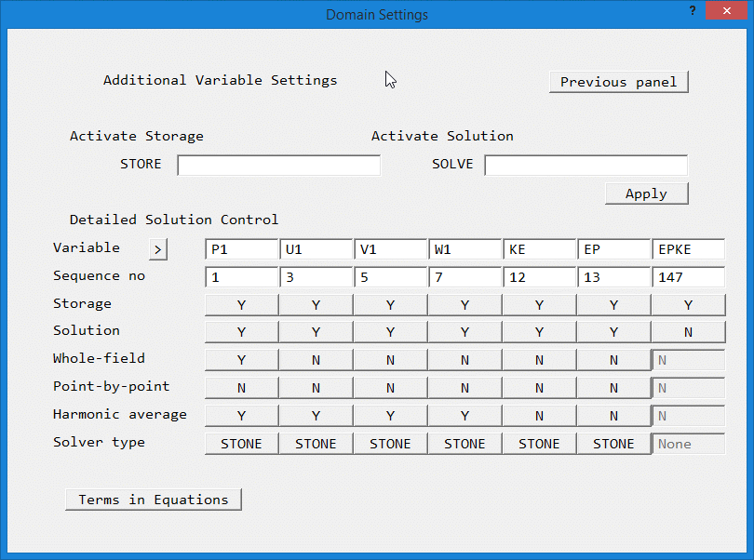Click the W1 variable name field
This screenshot has width=754, height=560.
465,249
